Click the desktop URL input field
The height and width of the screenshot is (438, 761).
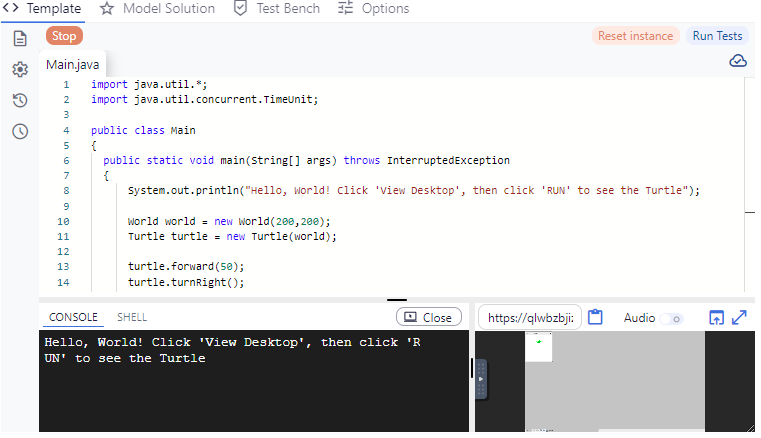tap(529, 318)
